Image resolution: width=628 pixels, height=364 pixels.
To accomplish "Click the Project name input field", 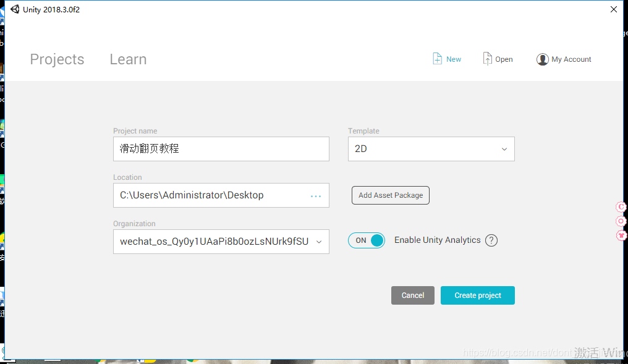I will [221, 149].
